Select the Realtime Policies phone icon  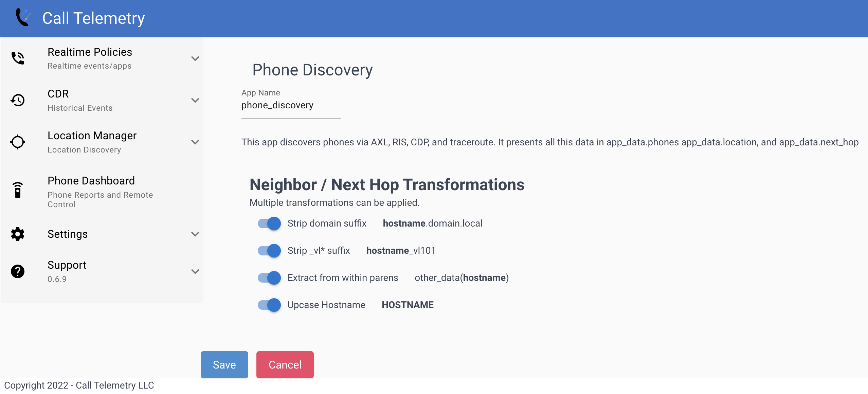point(17,58)
